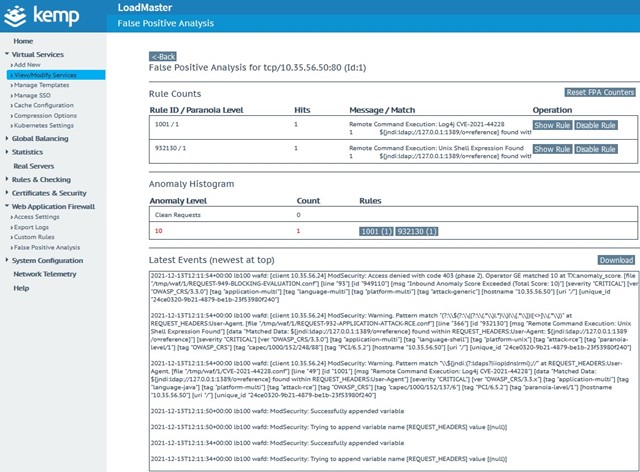
Task: Click inside the Latest Events log box
Action: tap(393, 370)
